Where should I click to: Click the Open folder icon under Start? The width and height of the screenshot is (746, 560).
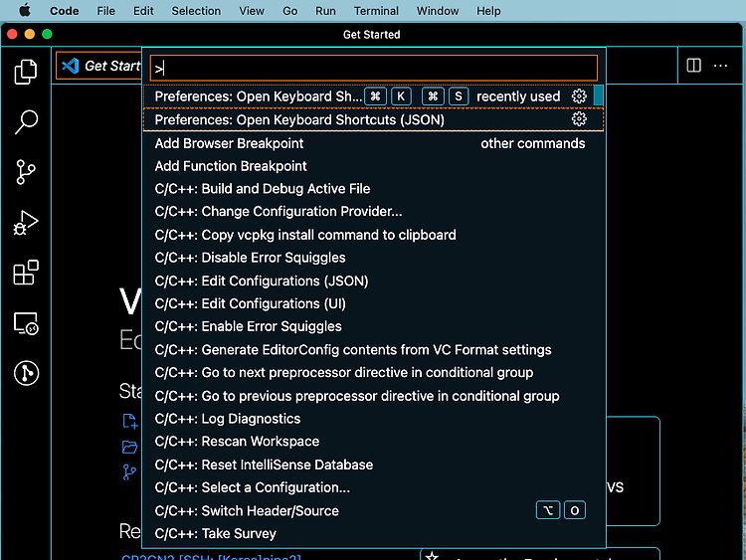[x=129, y=447]
